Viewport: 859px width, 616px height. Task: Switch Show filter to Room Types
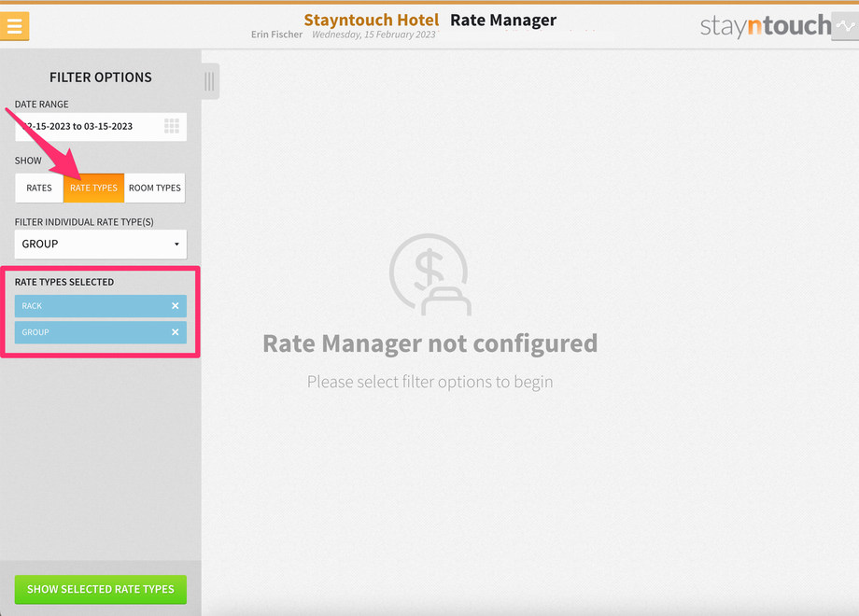[x=154, y=188]
